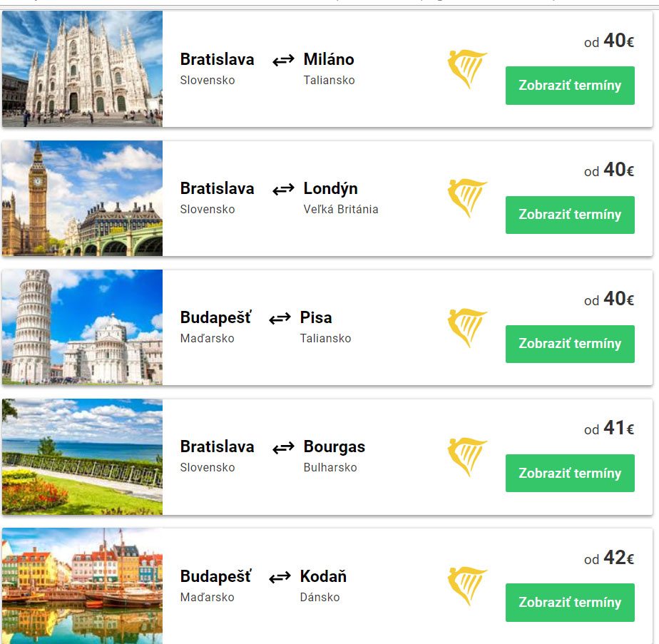The image size is (659, 644).
Task: Click Ryanair harp logo on Budapešť–Pisa card
Action: tap(466, 327)
